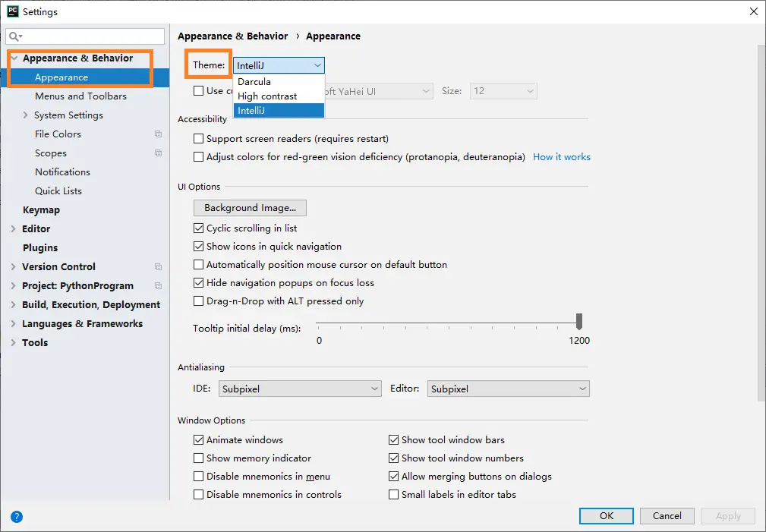Open the Editor antialiasing dropdown
This screenshot has height=532, width=766.
[508, 389]
